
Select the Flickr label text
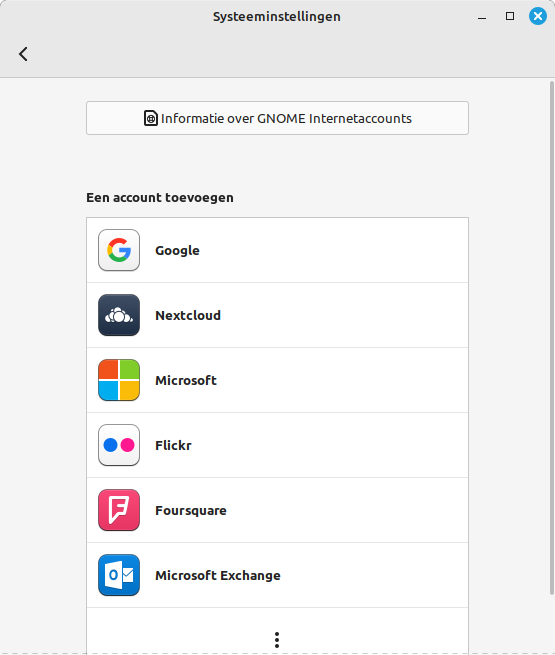173,445
